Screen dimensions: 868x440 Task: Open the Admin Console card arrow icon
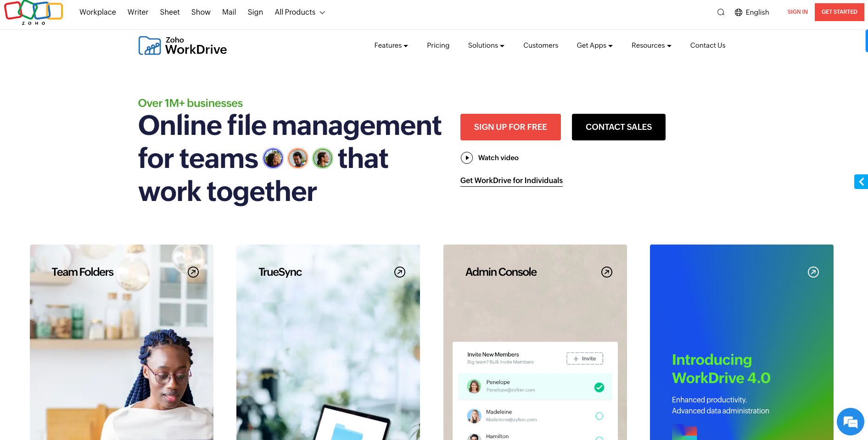(x=607, y=272)
